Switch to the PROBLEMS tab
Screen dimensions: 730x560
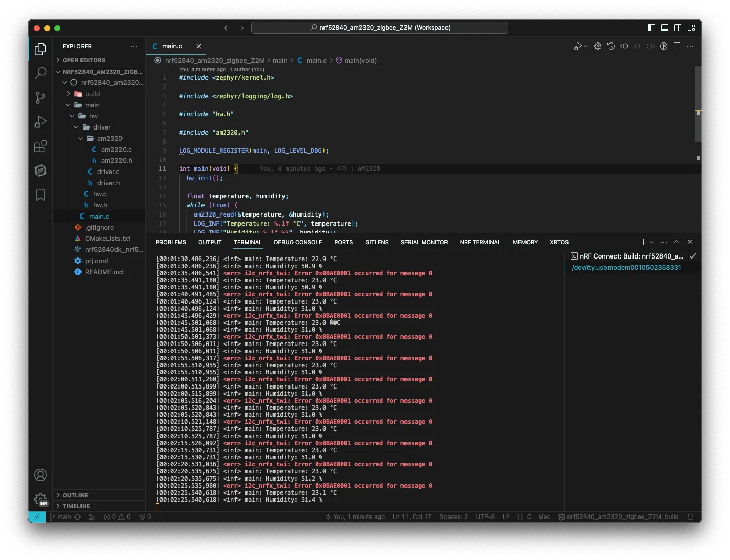click(x=171, y=242)
